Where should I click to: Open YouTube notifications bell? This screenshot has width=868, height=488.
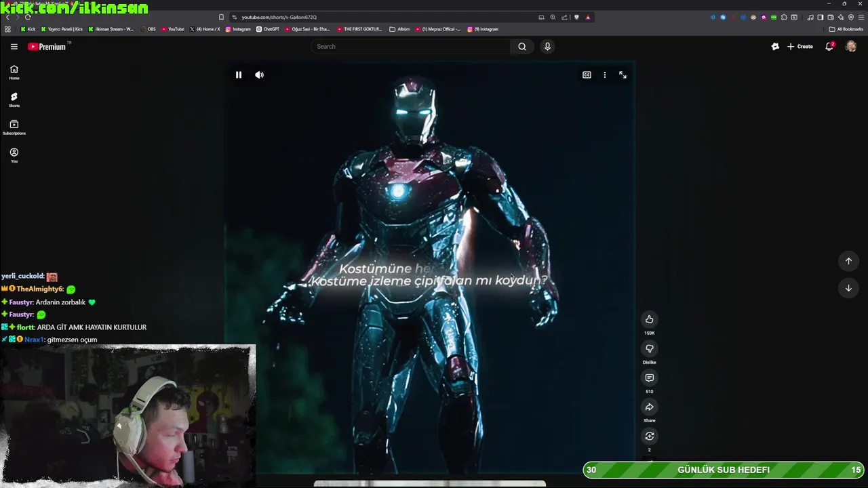click(x=829, y=47)
